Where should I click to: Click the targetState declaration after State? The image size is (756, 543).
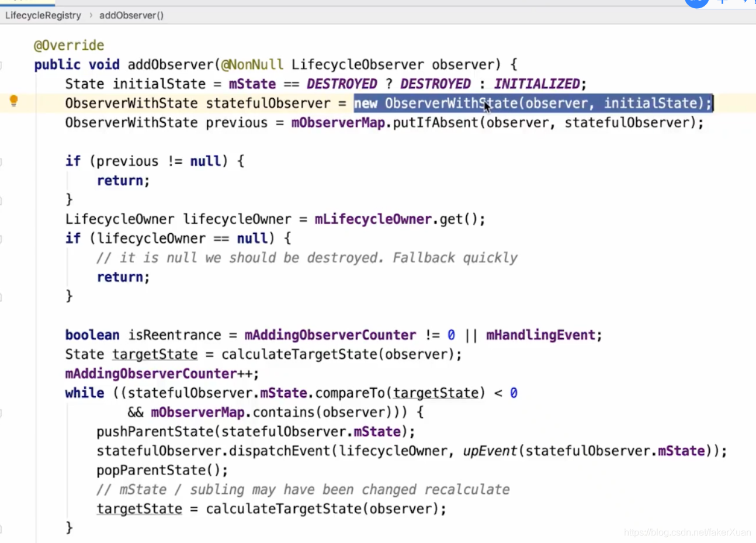tap(155, 354)
